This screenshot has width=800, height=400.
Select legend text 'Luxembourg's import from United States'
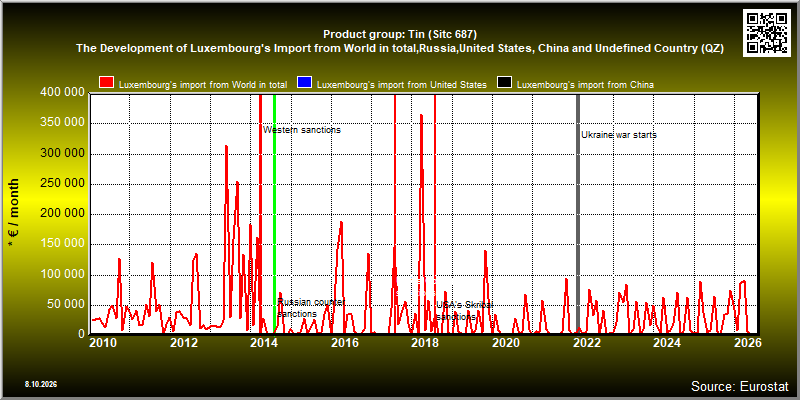pyautogui.click(x=402, y=85)
